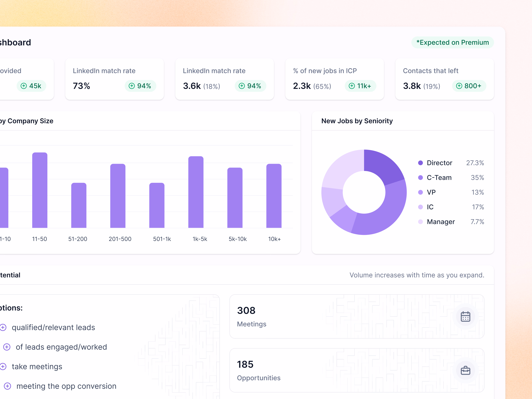Click the 11-50 company size bar
Screen dimensions: 532x399
(40, 190)
